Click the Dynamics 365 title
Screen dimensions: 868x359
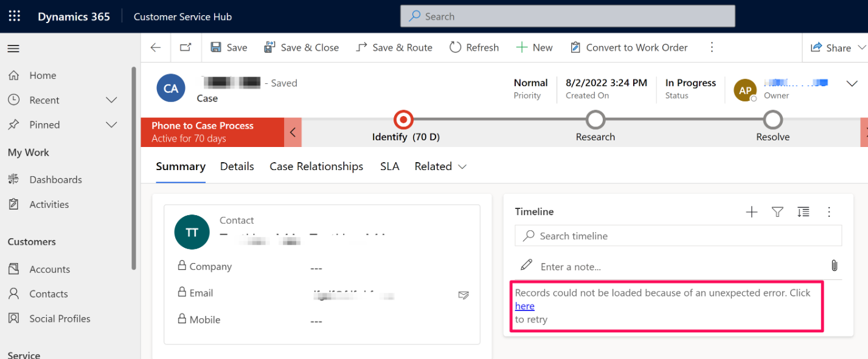[x=74, y=17]
